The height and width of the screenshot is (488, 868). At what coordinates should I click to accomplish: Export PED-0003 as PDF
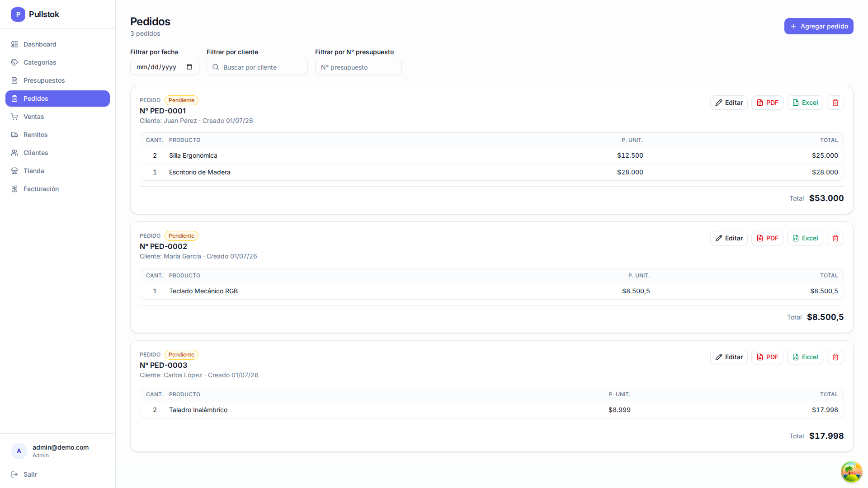(x=767, y=357)
